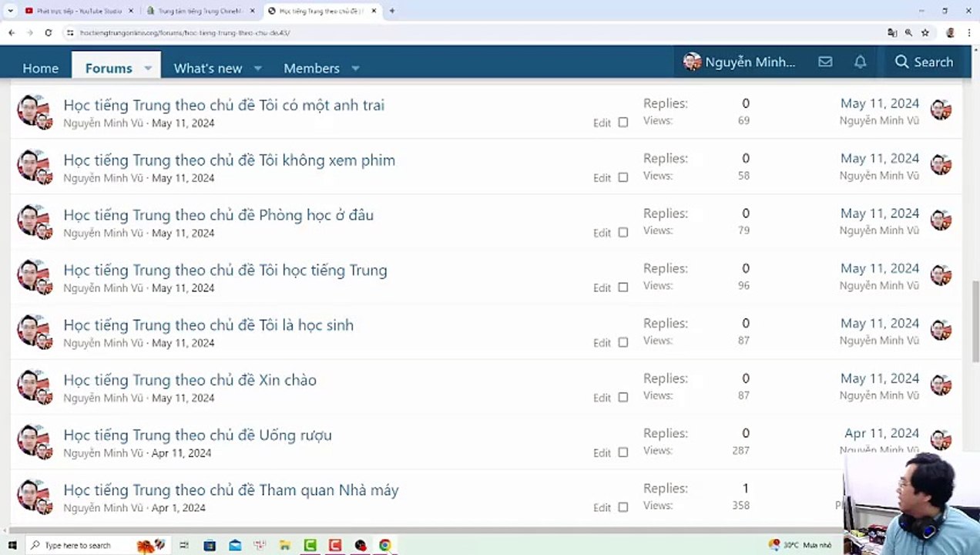Viewport: 980px width, 555px height.
Task: Reload the page in Chrome
Action: tap(48, 33)
